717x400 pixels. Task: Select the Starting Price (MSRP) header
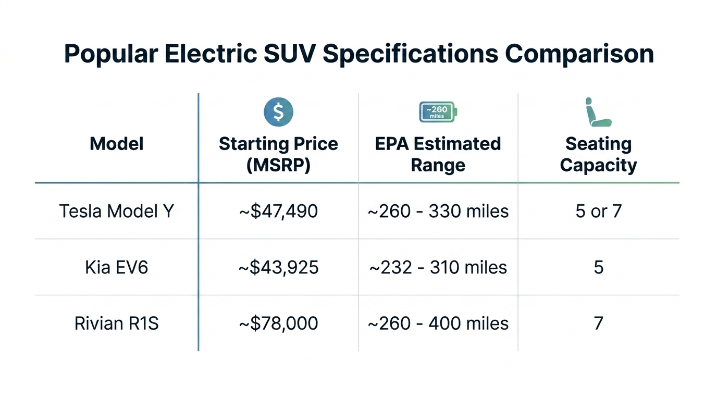(x=278, y=155)
